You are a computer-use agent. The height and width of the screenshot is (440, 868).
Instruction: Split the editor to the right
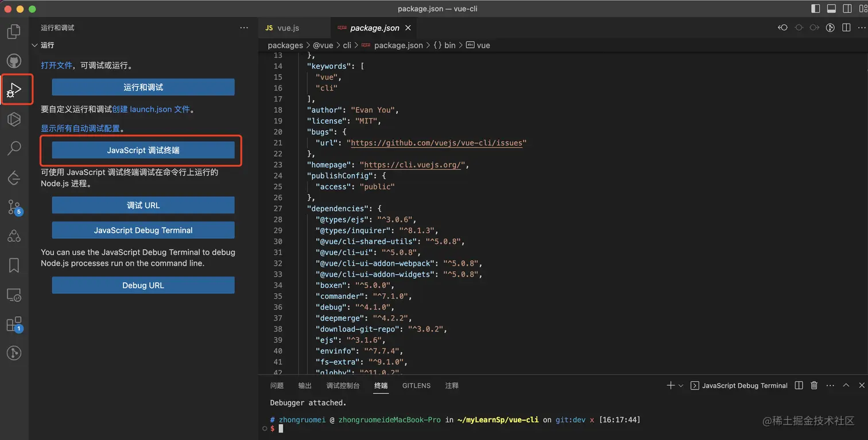[x=846, y=28]
